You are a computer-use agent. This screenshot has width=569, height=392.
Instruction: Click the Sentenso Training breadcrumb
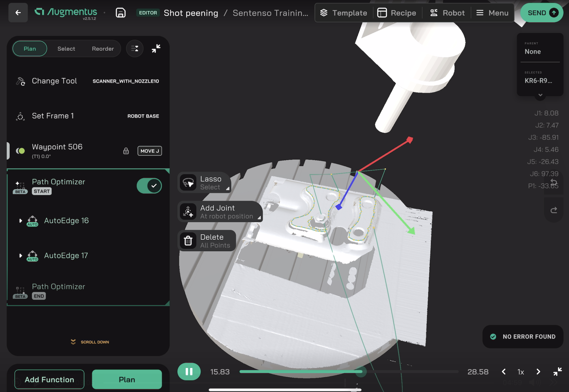pos(270,13)
